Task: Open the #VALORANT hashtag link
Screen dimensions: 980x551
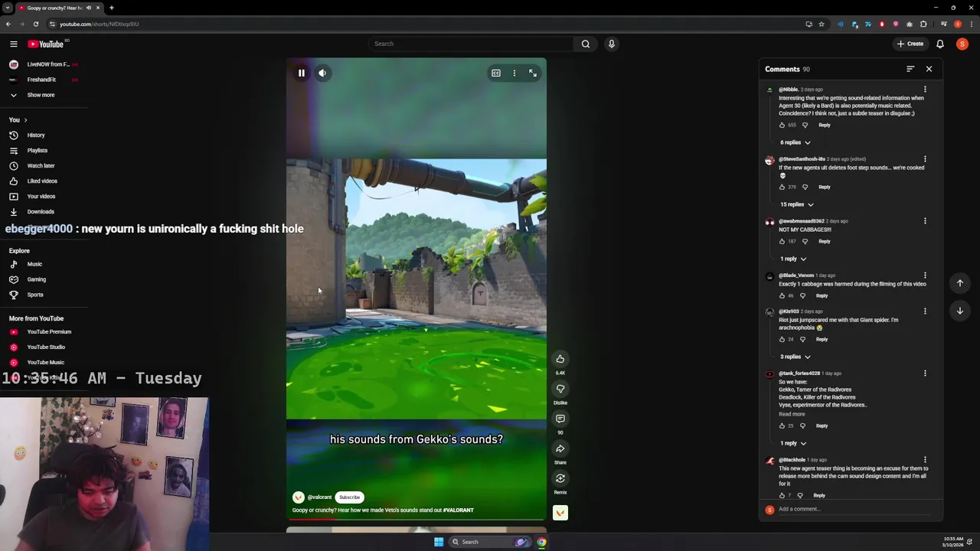Action: (458, 510)
